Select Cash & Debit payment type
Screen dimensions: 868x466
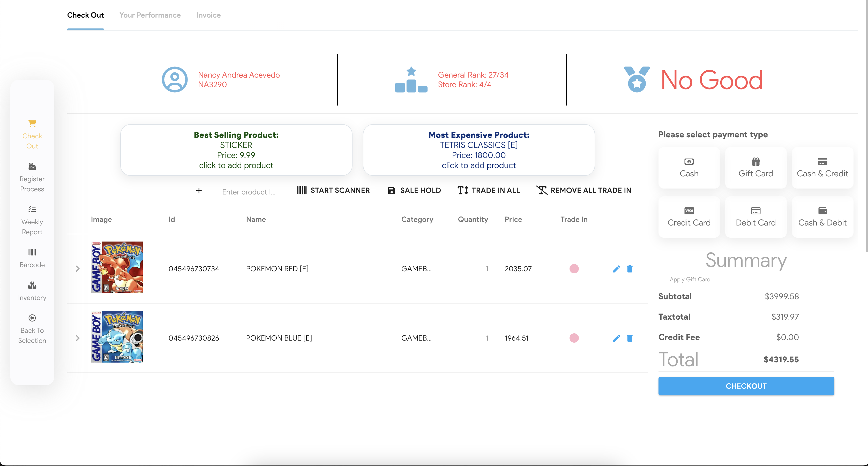(x=822, y=217)
